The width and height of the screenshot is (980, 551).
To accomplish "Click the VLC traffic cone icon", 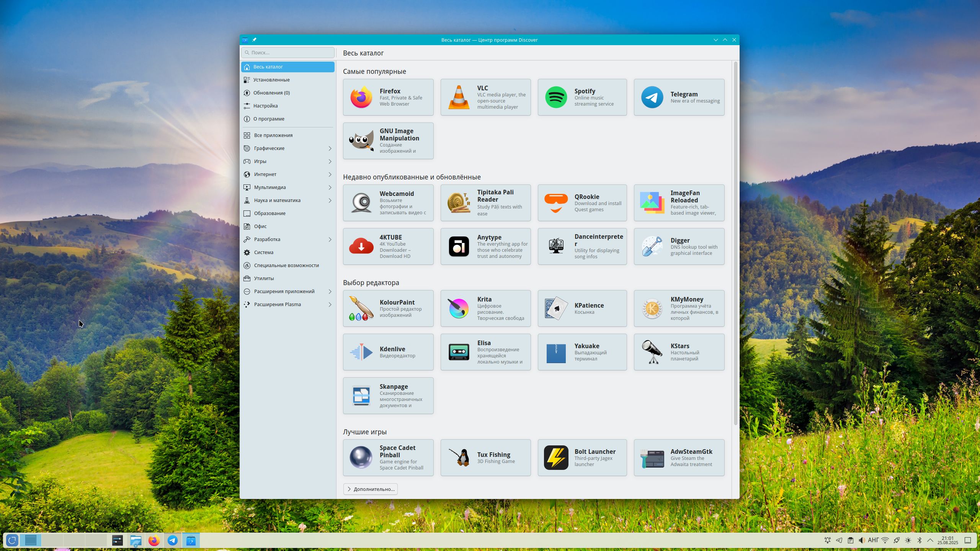I will pos(459,97).
